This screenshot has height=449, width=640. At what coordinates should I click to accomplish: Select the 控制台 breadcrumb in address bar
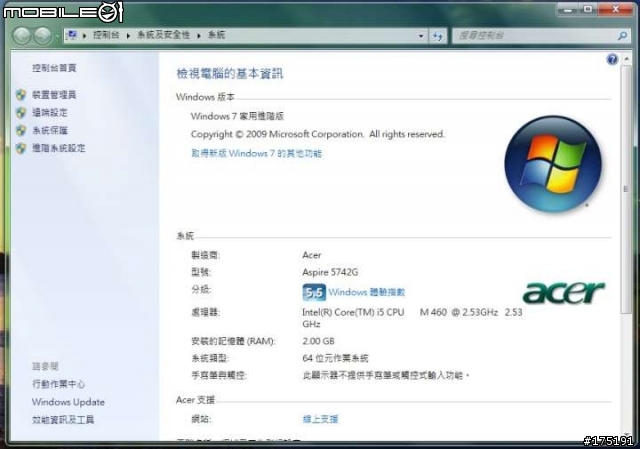pos(106,35)
